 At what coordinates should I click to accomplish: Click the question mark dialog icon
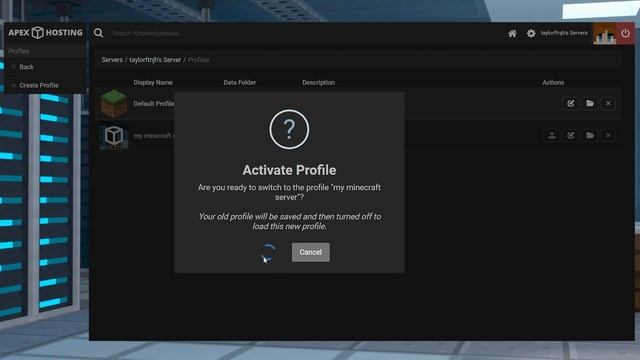pyautogui.click(x=289, y=129)
